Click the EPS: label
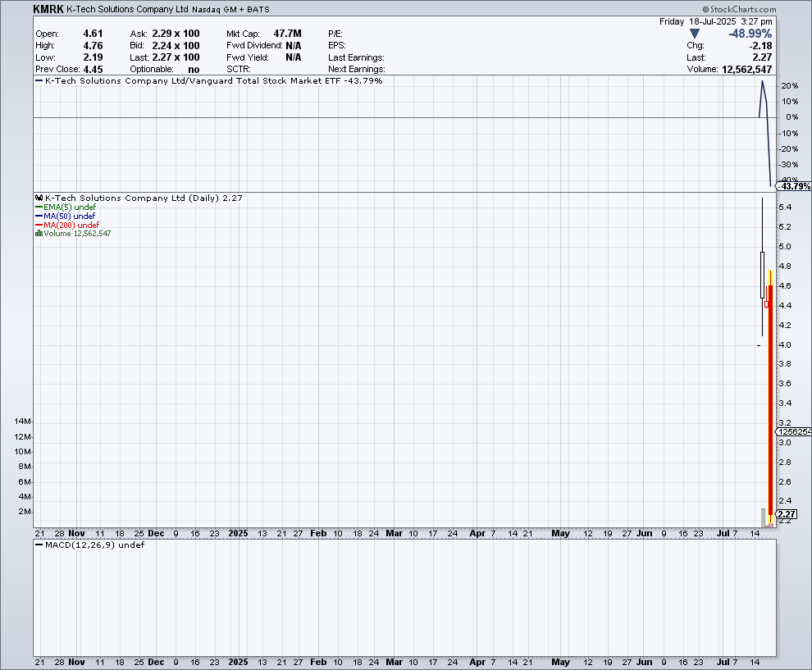 pyautogui.click(x=337, y=46)
